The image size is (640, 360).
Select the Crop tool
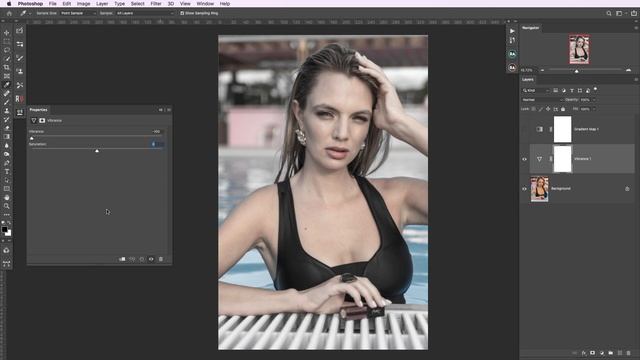tap(7, 67)
